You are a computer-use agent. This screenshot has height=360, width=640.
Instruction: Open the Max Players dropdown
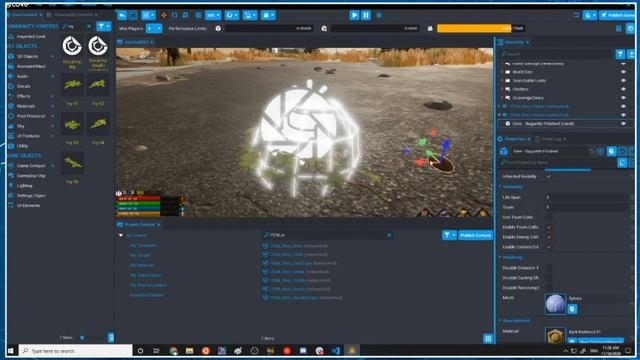pyautogui.click(x=154, y=28)
